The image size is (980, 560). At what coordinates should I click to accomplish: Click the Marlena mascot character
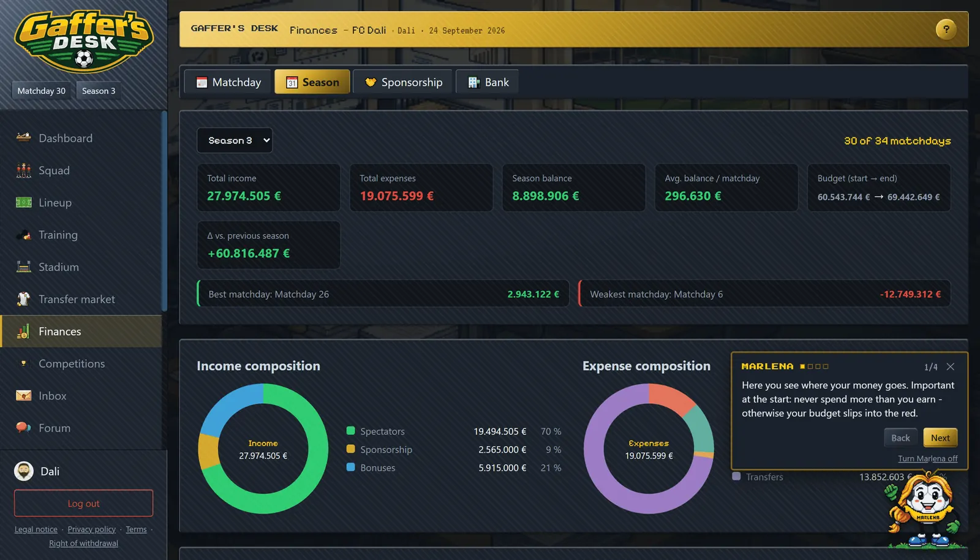pos(925,510)
